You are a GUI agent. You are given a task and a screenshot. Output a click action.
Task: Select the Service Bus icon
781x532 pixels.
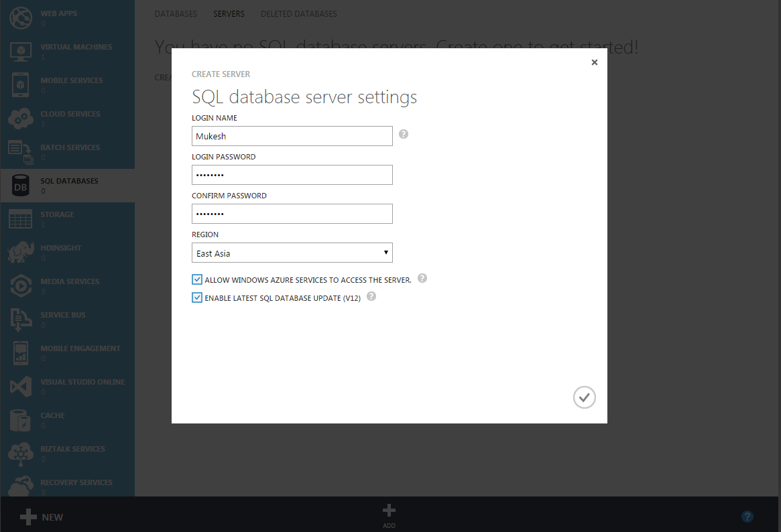tap(20, 320)
